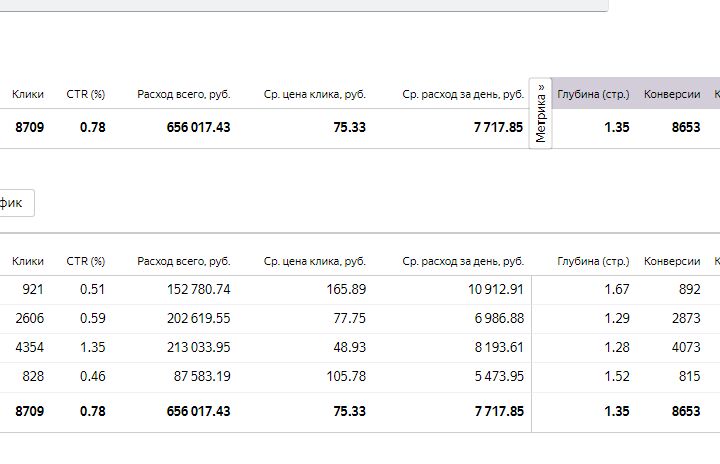This screenshot has width=720, height=464.
Task: Select bold 75.33 in the lower table total row
Action: pos(349,411)
